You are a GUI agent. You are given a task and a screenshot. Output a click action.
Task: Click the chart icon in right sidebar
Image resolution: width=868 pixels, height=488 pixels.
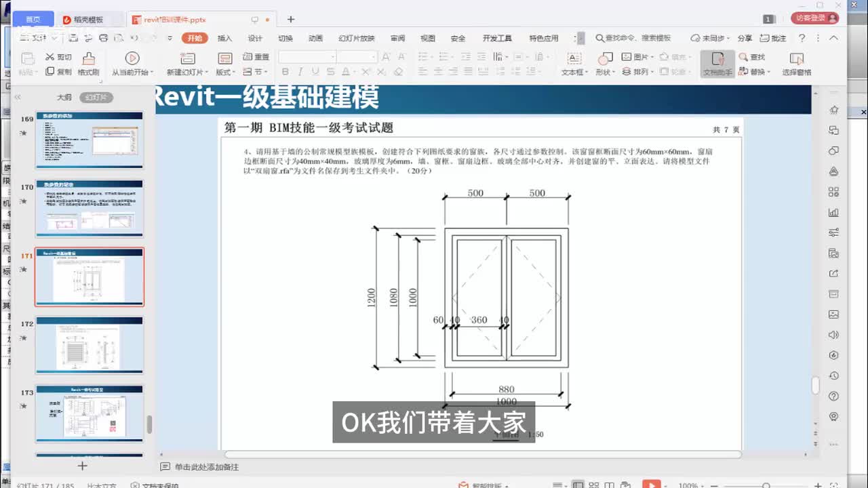(833, 212)
